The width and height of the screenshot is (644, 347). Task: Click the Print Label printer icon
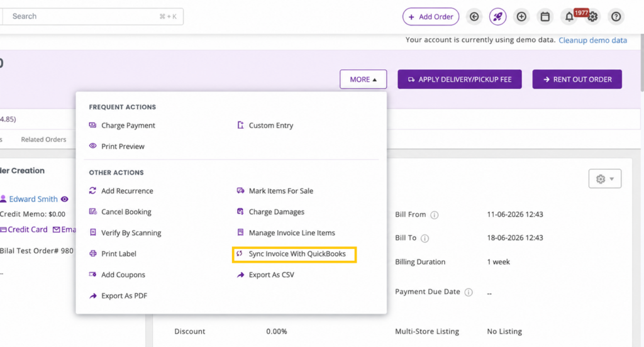pos(93,253)
